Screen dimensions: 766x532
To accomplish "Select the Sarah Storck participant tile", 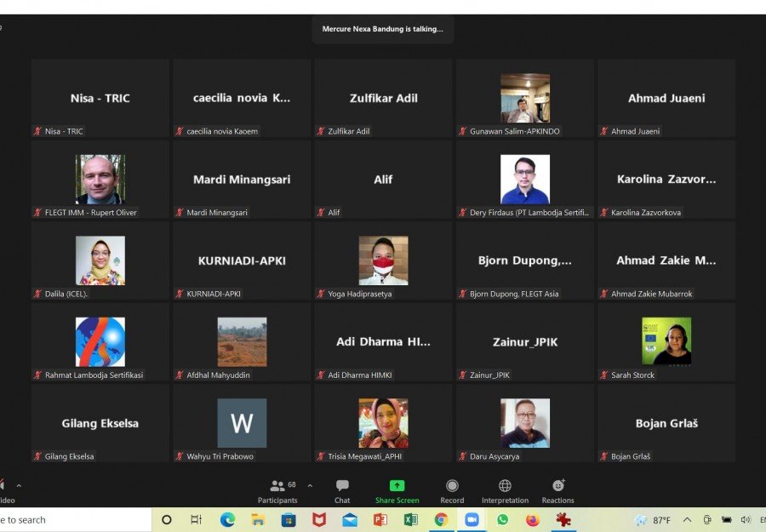I will pyautogui.click(x=666, y=341).
